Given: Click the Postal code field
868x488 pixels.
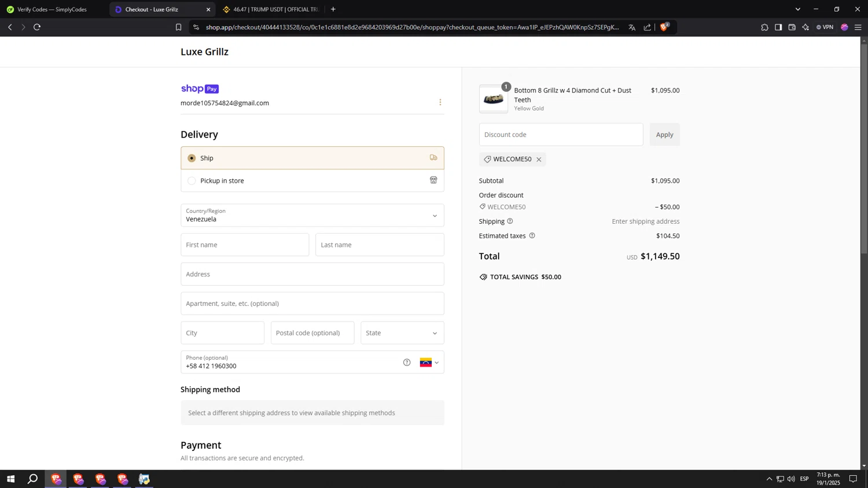Looking at the screenshot, I should (x=312, y=333).
